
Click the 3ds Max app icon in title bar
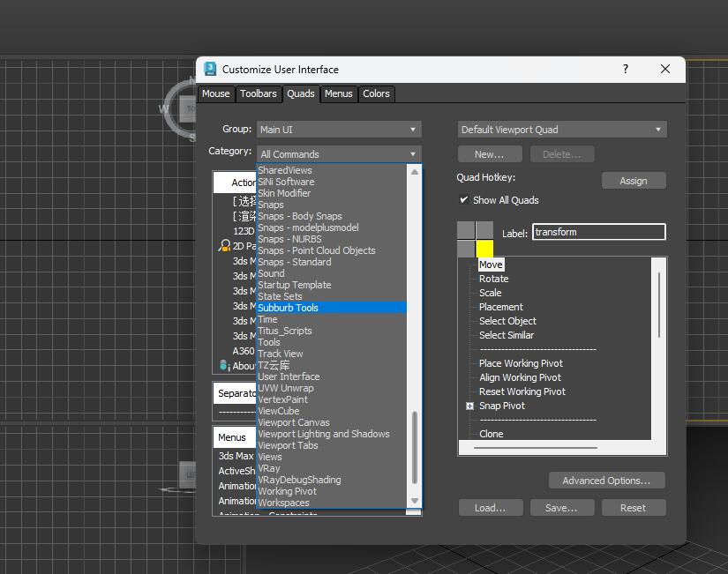tap(210, 69)
